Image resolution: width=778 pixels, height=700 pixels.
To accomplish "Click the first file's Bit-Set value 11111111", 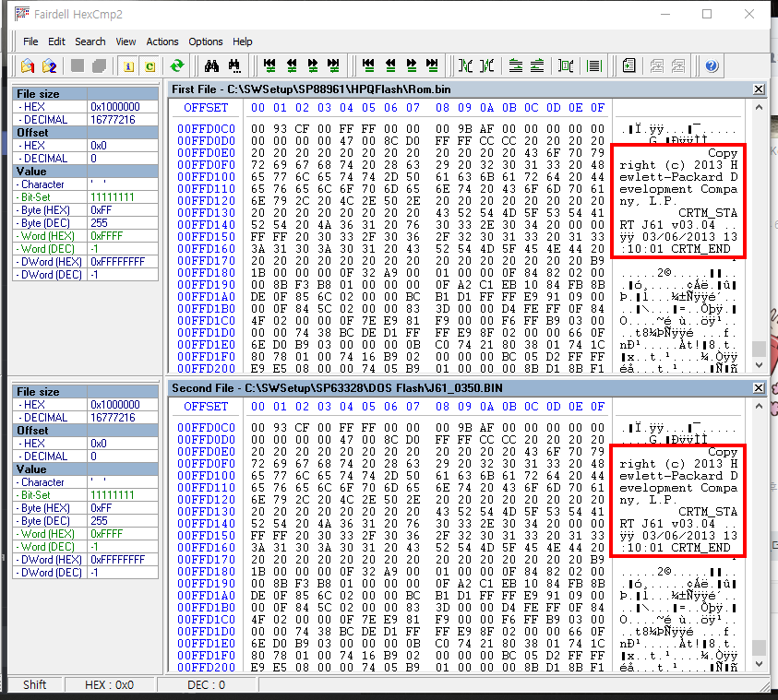I will [113, 196].
